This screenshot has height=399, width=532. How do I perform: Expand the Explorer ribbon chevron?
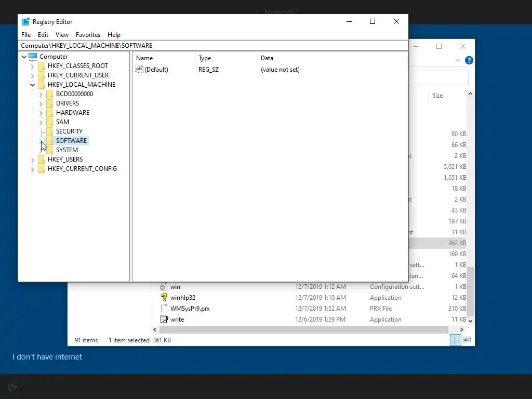(457, 60)
